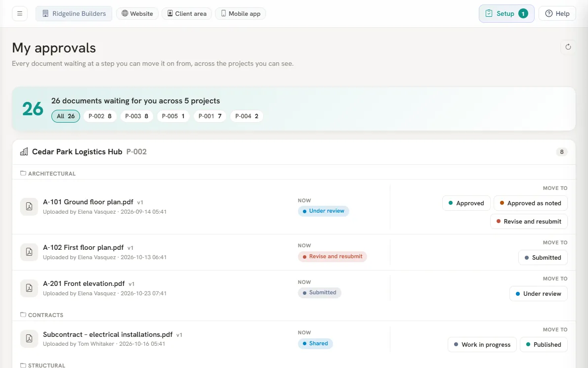Click the PDF icon for A-101 Ground floor plan
Viewport: 588px width, 368px height.
point(29,207)
